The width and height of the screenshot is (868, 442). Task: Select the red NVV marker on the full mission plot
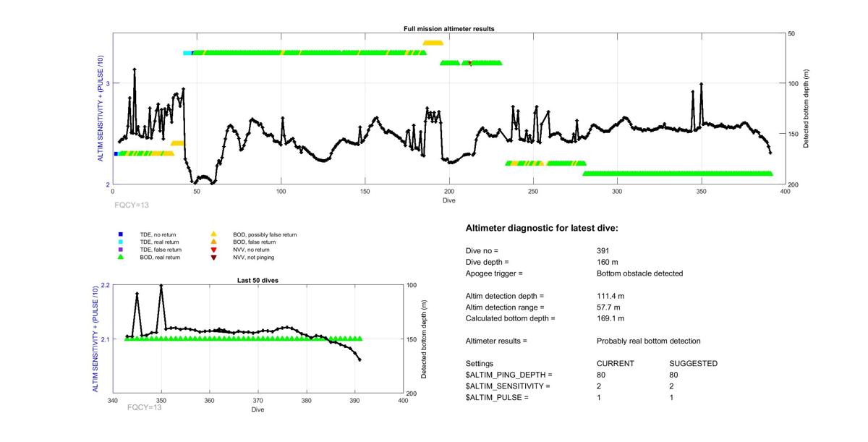[x=470, y=64]
